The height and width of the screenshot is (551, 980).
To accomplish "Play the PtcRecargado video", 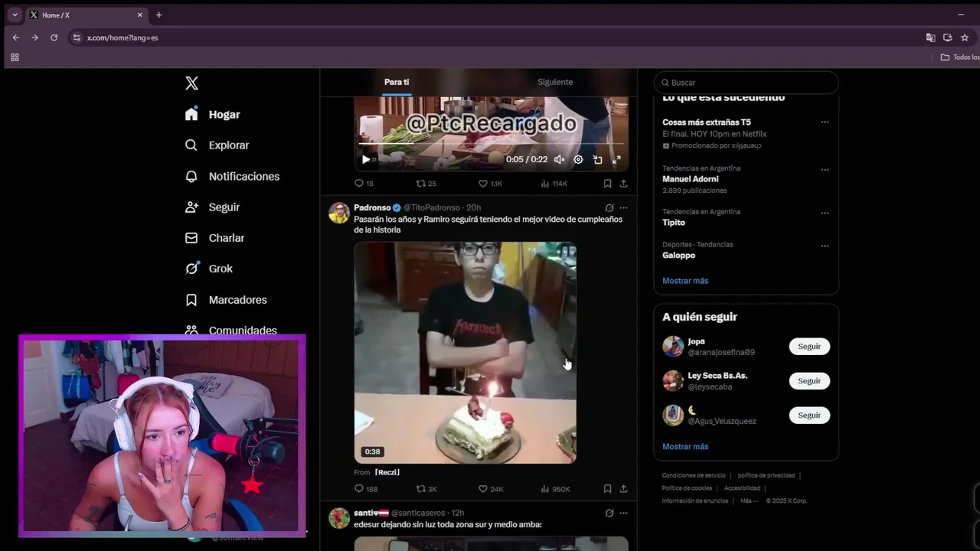I will click(x=366, y=159).
